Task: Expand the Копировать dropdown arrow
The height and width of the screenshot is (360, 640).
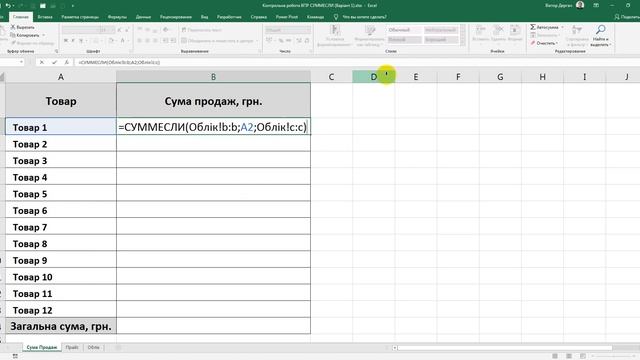Action: [x=44, y=35]
